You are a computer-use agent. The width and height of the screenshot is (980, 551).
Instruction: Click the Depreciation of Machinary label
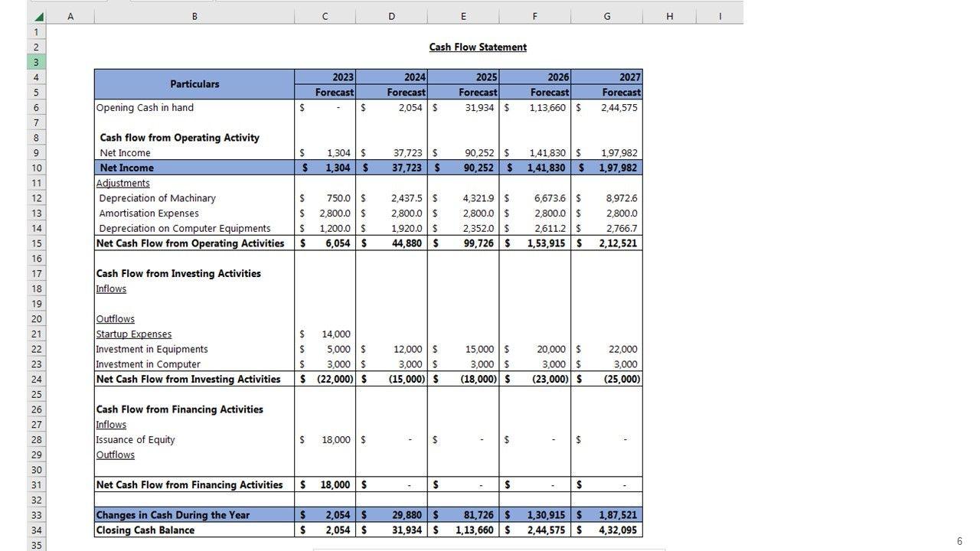pyautogui.click(x=157, y=198)
